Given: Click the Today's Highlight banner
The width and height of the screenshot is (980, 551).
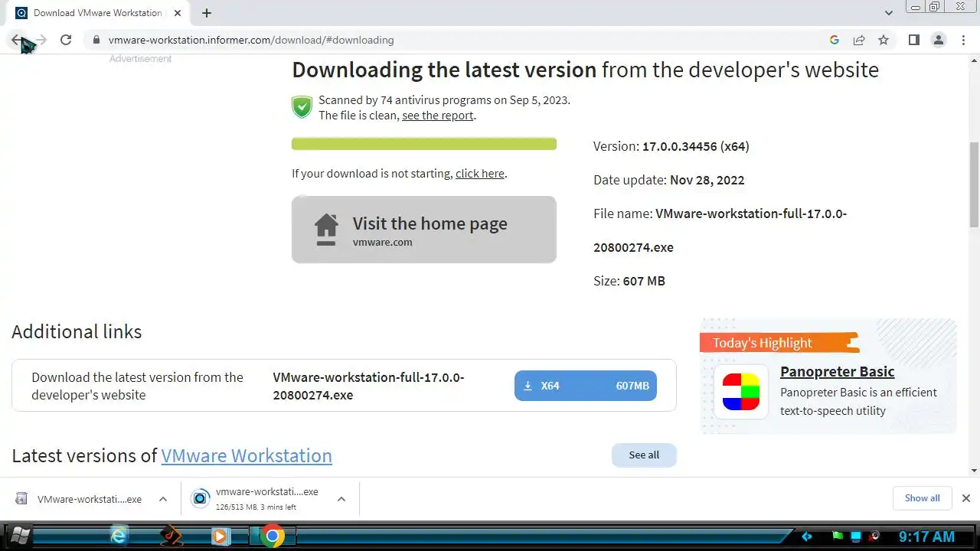Looking at the screenshot, I should pos(778,343).
